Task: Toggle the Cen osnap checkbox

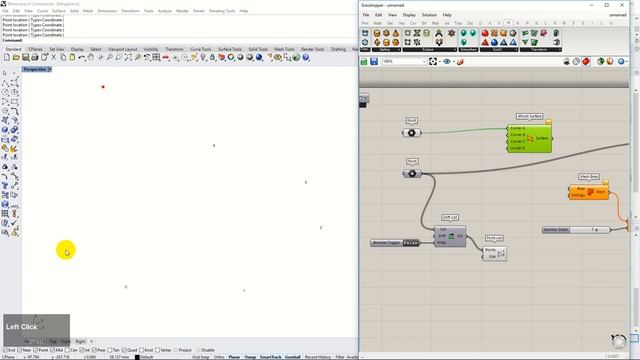Action: [x=67, y=350]
